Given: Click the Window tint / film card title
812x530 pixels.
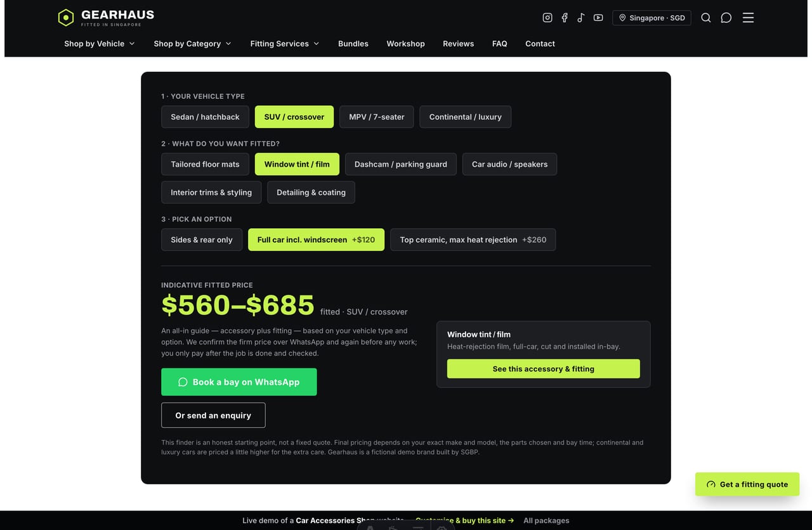Looking at the screenshot, I should (479, 334).
